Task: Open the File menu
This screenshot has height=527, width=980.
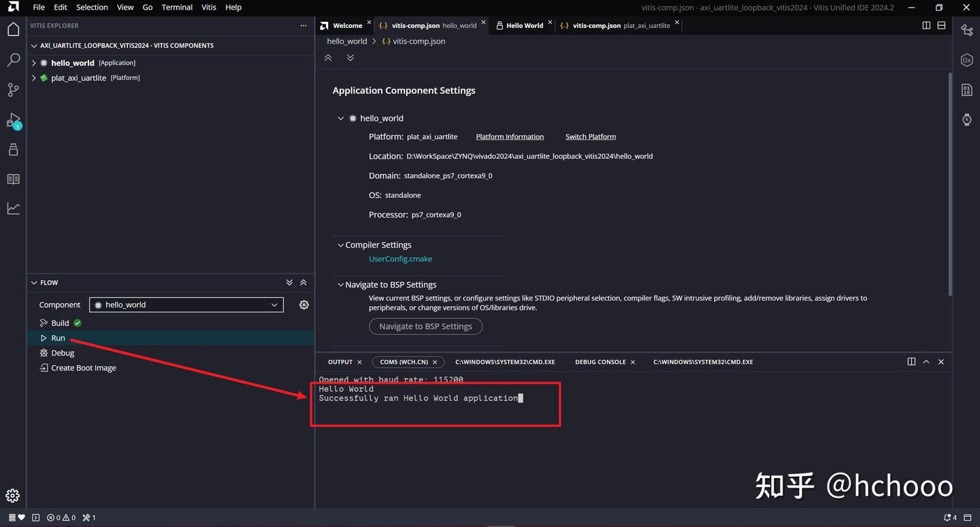Action: pos(39,7)
